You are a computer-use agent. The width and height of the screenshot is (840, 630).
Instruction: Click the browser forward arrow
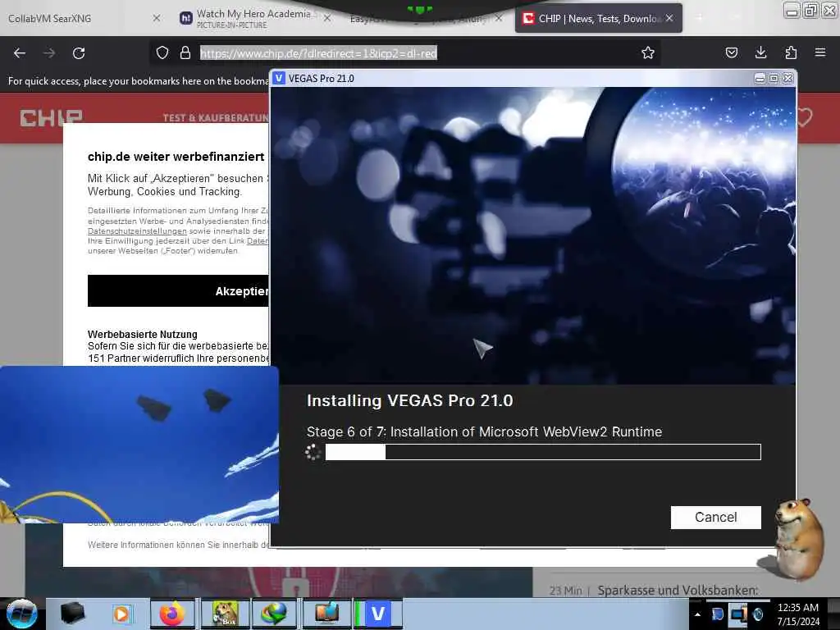tap(49, 52)
